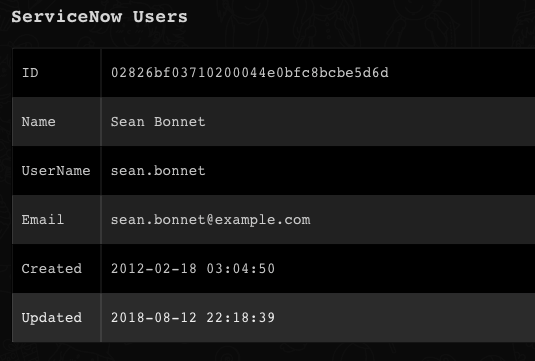Click the Created date 2012-02-18
Image resolution: width=535 pixels, height=361 pixels.
coord(154,269)
